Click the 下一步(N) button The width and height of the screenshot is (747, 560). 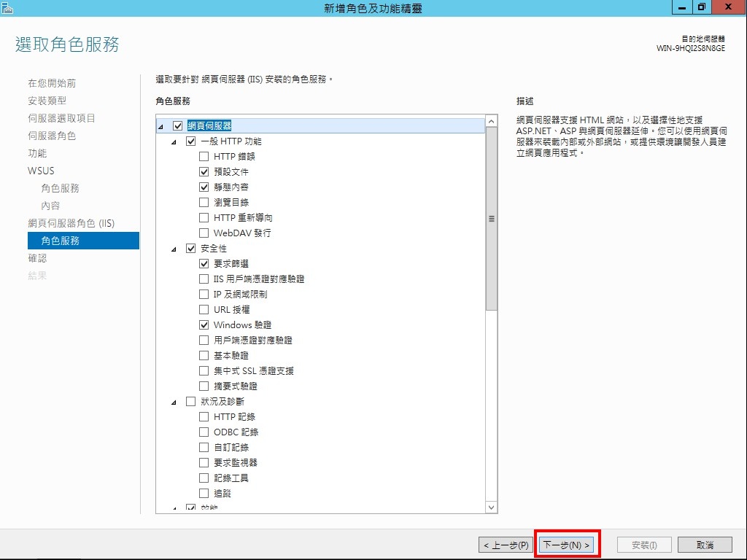pyautogui.click(x=567, y=545)
